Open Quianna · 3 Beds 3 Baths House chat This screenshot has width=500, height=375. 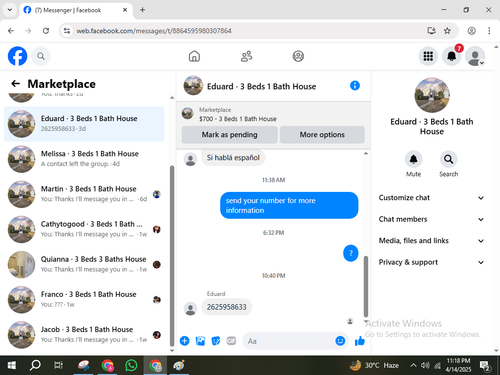point(84,264)
